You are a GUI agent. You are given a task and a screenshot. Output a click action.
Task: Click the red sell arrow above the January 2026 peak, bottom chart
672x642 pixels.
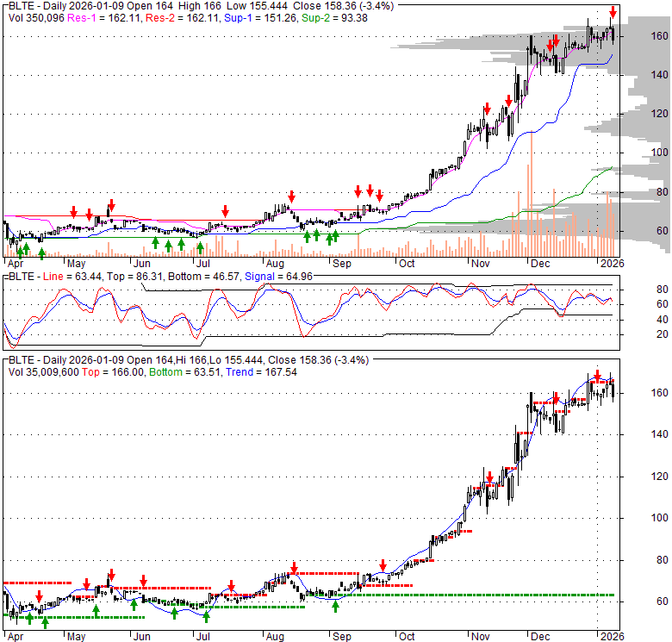click(x=597, y=376)
